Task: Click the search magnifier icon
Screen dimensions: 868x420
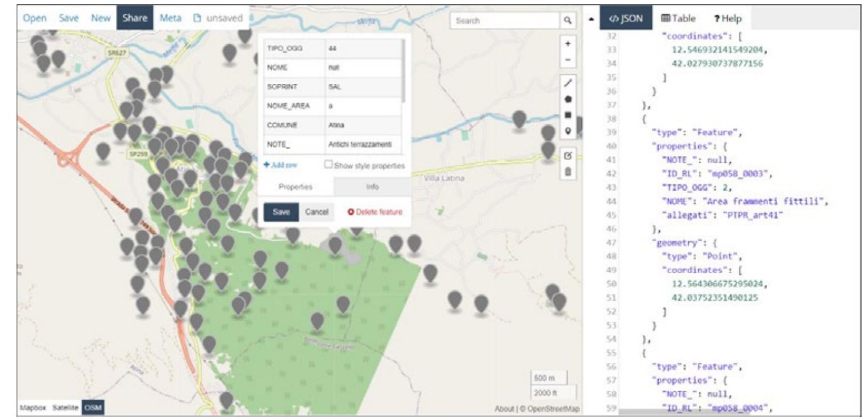Action: click(x=567, y=20)
